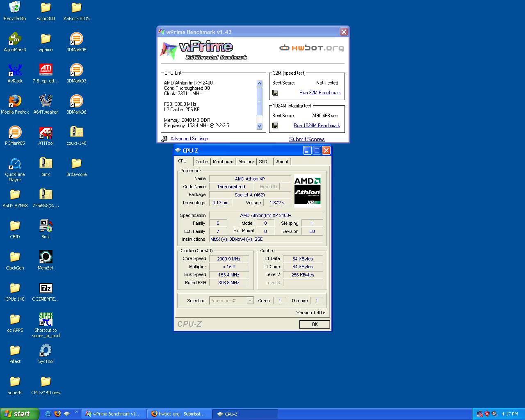Open the 3DMark05 desktop shortcut
525x420 pixels.
(76, 42)
